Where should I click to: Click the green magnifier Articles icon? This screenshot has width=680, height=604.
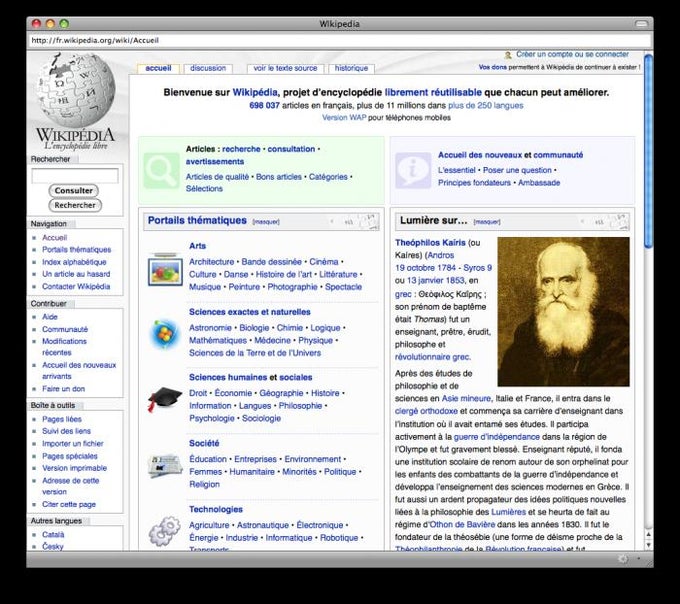point(161,170)
